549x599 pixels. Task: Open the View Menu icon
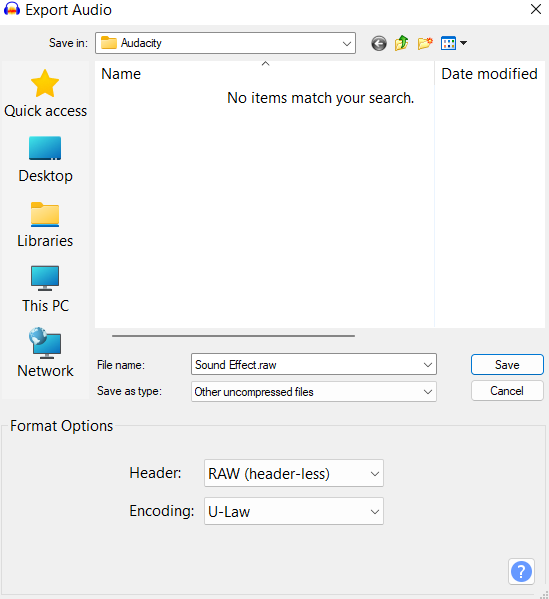(453, 43)
